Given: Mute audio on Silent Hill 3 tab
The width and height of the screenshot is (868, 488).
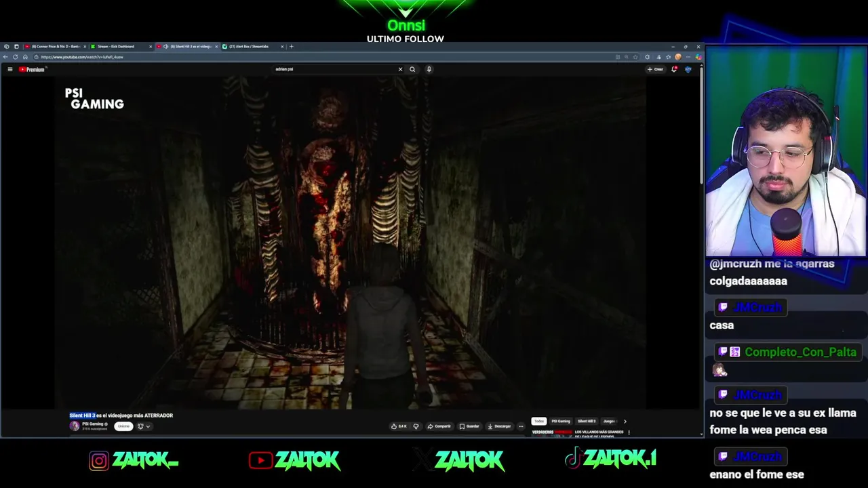Looking at the screenshot, I should (165, 46).
